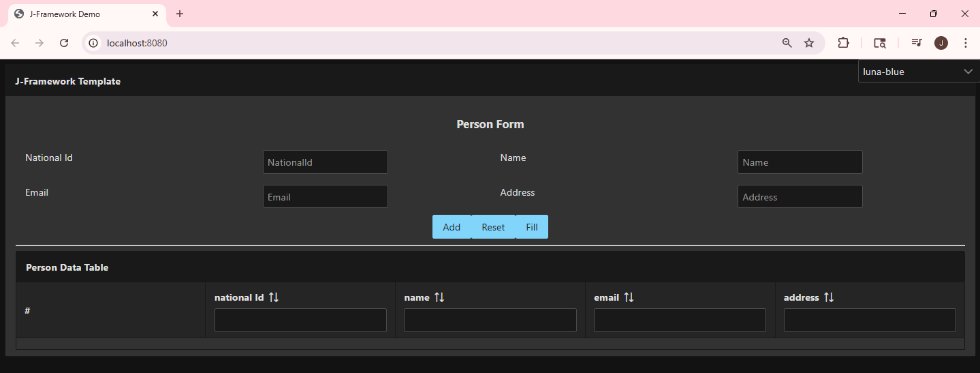
Task: Click the Reset button
Action: (493, 227)
